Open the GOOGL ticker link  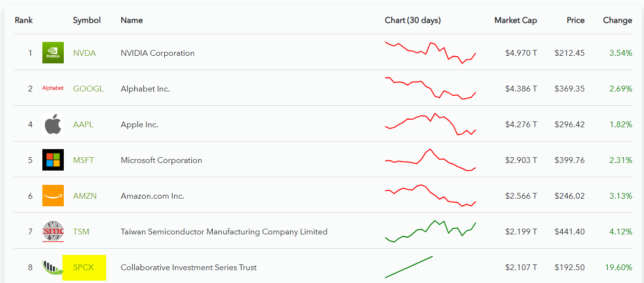coord(88,89)
